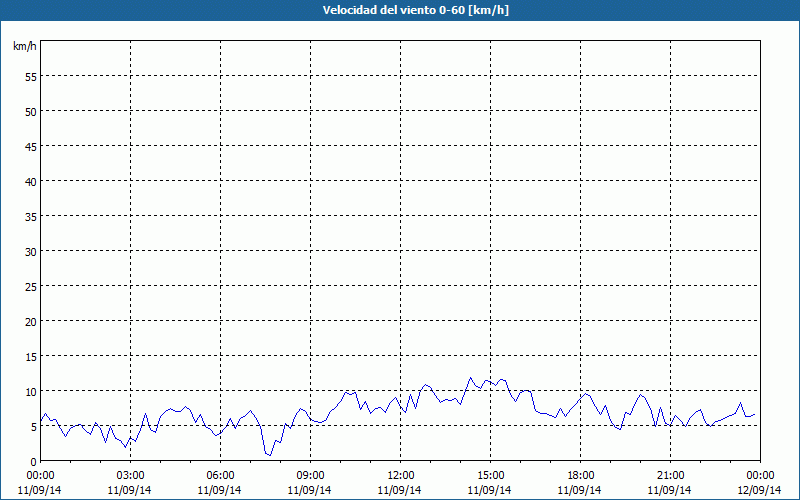The width and height of the screenshot is (800, 500).
Task: Click the 25 value on the y-axis
Action: pos(31,286)
